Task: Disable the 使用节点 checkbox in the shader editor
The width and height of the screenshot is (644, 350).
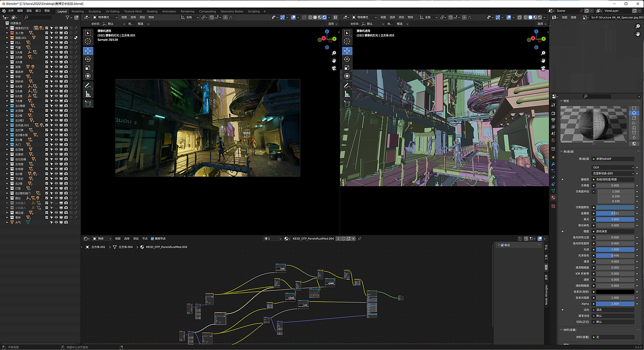Action: tap(152, 238)
